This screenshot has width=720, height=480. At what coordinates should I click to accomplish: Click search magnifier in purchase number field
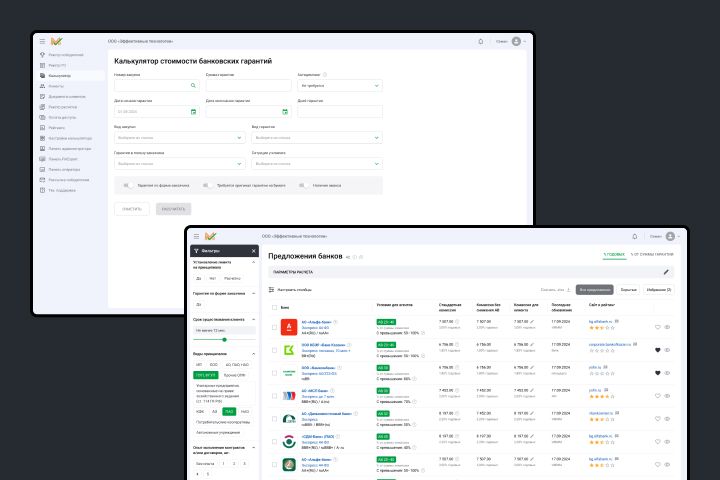pyautogui.click(x=193, y=85)
